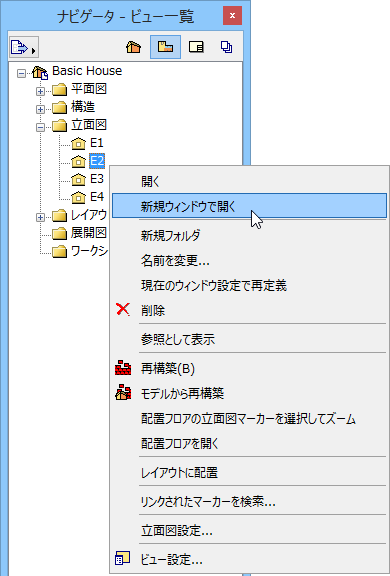Expand the 構造 folder
The image size is (390, 576).
[x=40, y=109]
